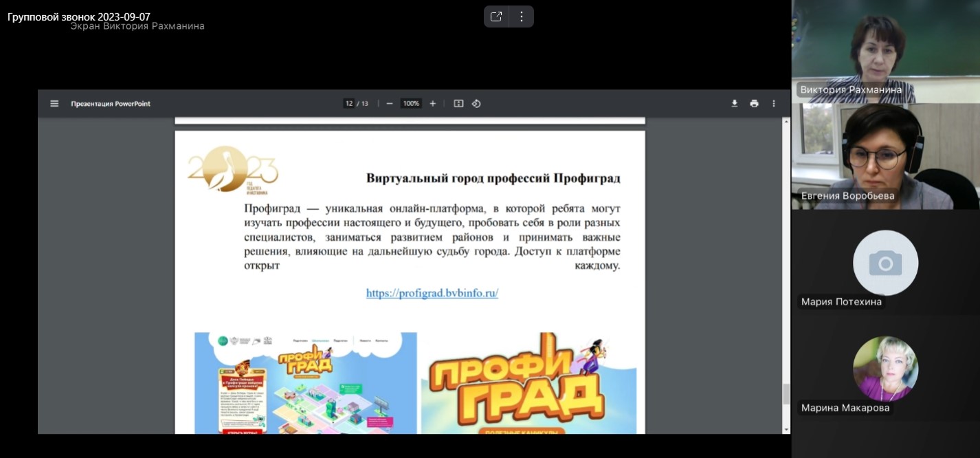Viewport: 980px width, 458px height.
Task: Click Марина Макарова's profile avatar
Action: click(x=885, y=369)
